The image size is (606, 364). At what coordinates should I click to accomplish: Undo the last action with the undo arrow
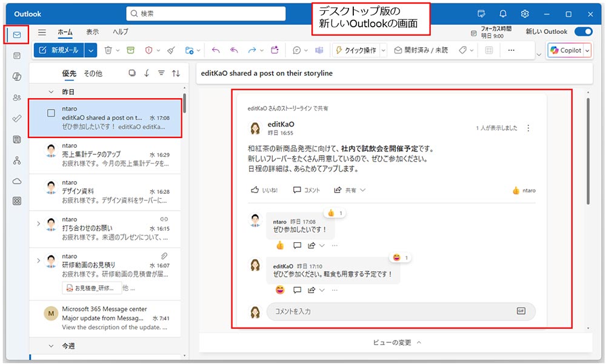coord(216,51)
